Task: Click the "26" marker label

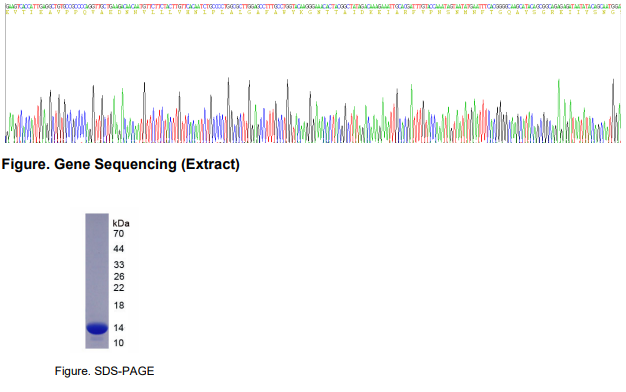Action: (119, 277)
